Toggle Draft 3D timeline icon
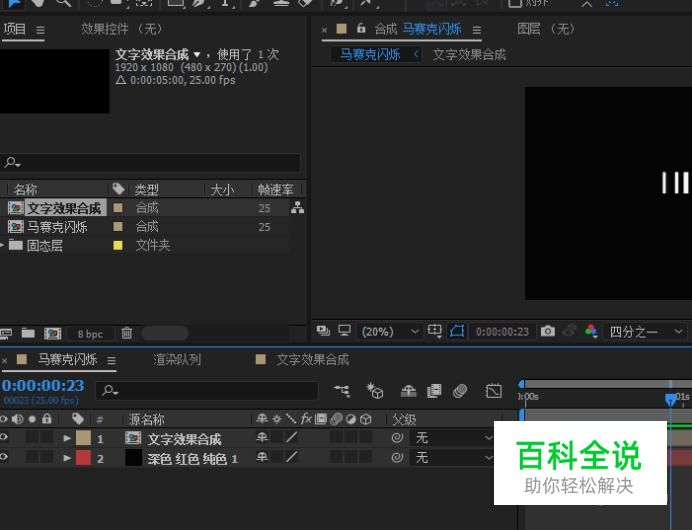The width and height of the screenshot is (692, 530). (x=375, y=391)
